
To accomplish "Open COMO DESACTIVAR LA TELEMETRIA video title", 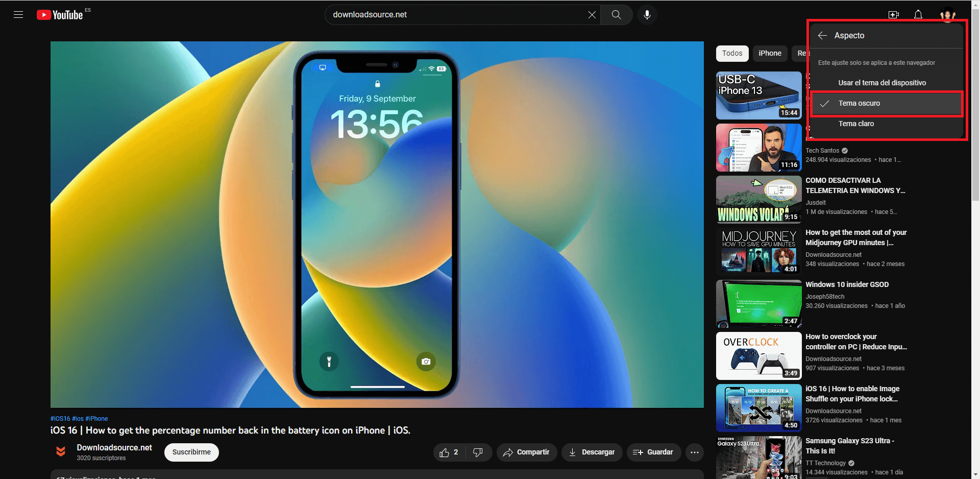I will click(x=855, y=185).
